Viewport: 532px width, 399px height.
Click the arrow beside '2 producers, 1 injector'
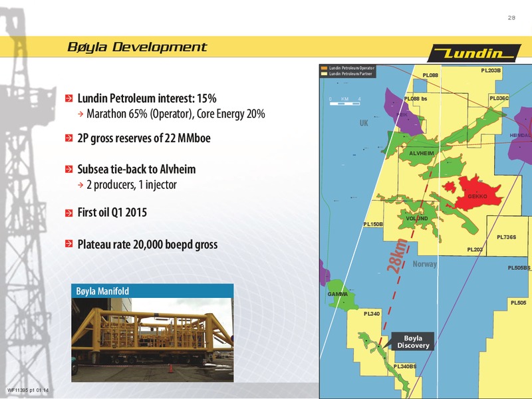pyautogui.click(x=80, y=185)
